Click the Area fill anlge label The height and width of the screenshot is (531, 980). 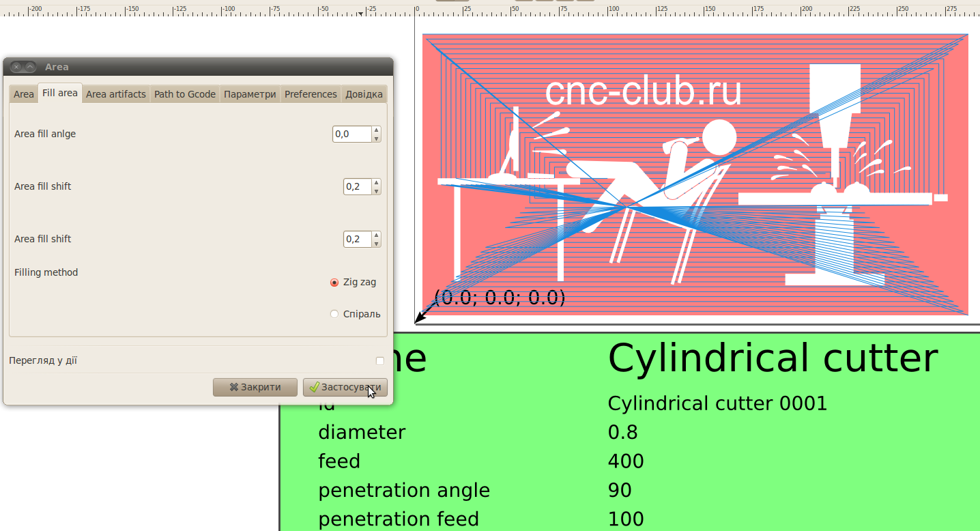pyautogui.click(x=45, y=134)
